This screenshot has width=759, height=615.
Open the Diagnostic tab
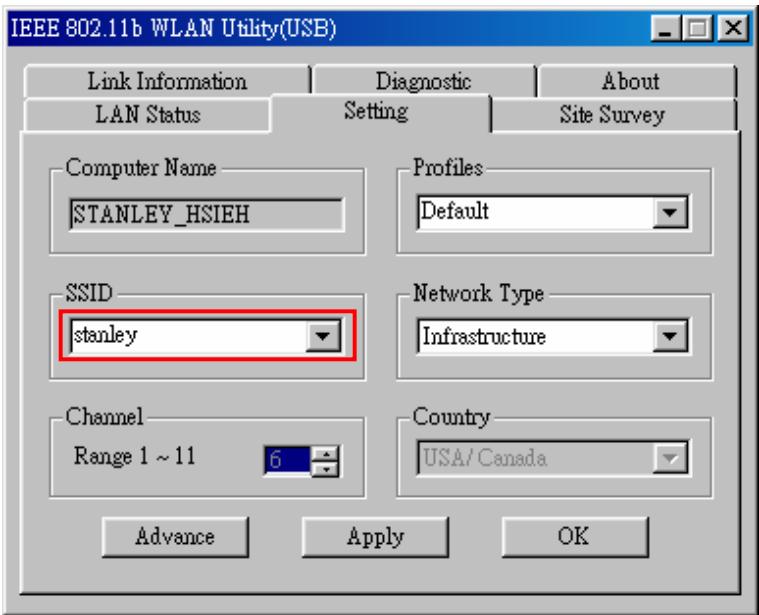pos(424,81)
